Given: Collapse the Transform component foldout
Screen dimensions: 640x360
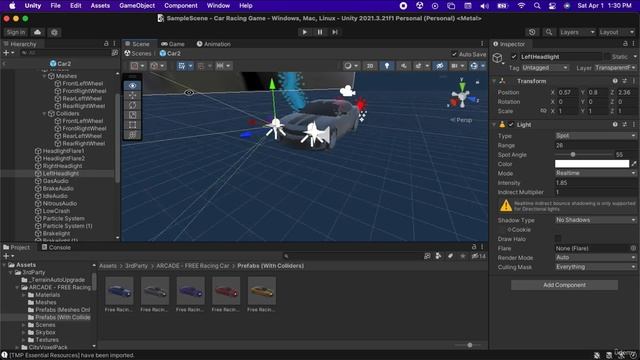Looking at the screenshot, I should pos(494,81).
